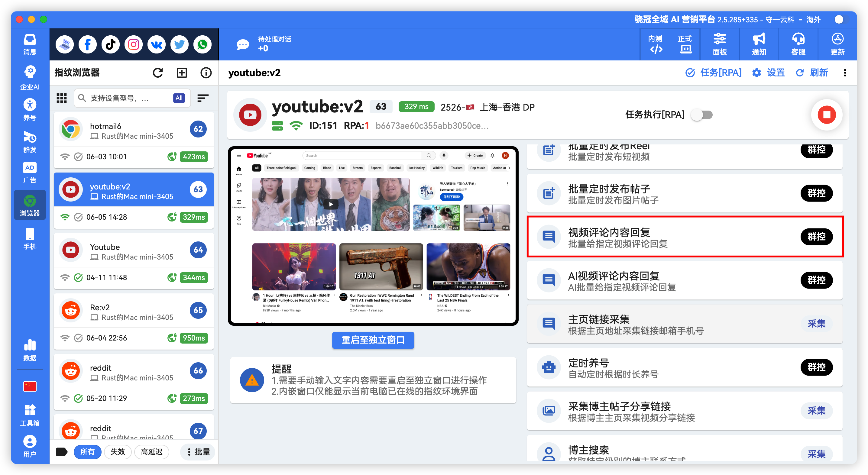Image resolution: width=868 pixels, height=475 pixels.
Task: Click the 329 ms latency badge in header
Action: click(x=416, y=107)
